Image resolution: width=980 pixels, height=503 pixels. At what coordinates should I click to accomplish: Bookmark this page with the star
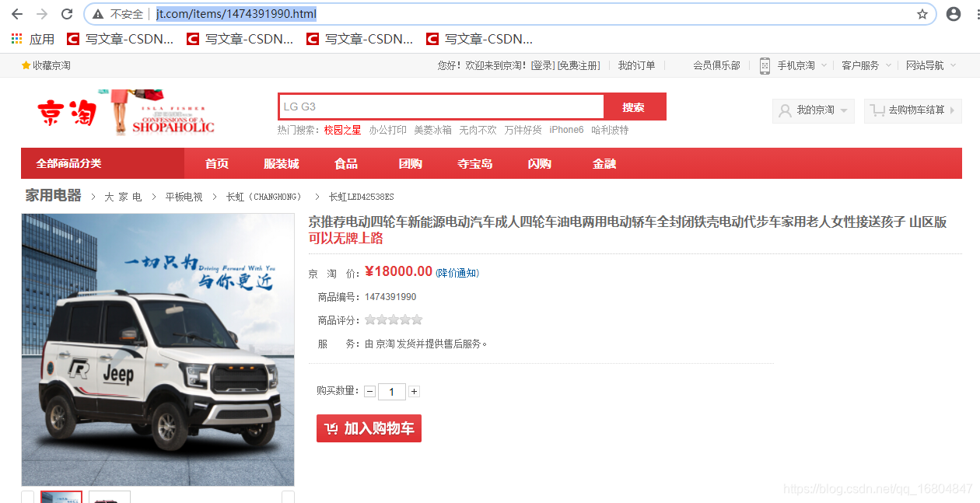[922, 14]
